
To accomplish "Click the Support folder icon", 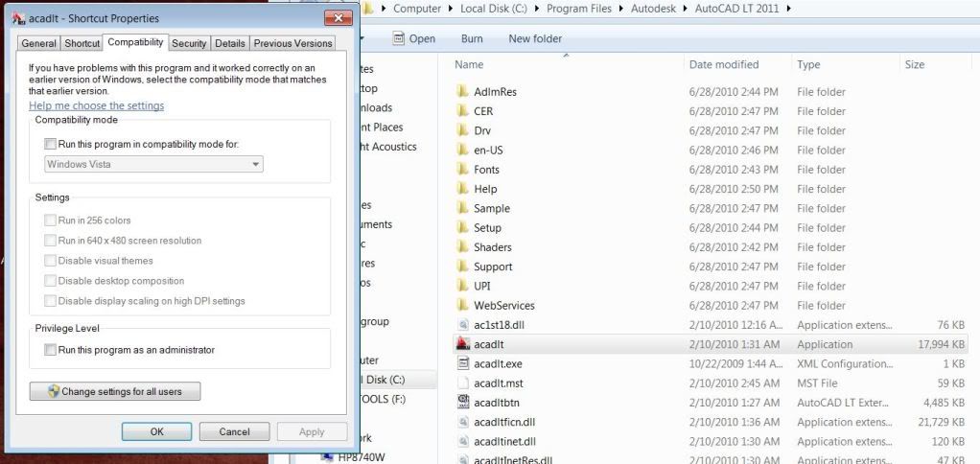I will [462, 267].
